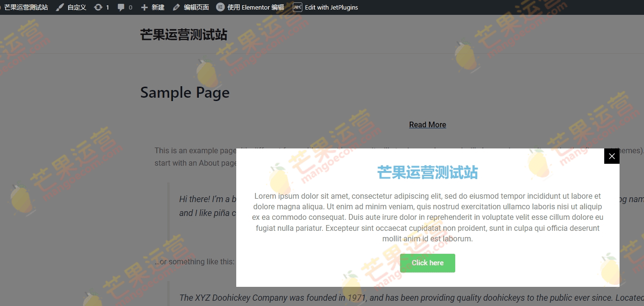Choose 新建 in the admin bar
644x306 pixels.
coord(158,7)
